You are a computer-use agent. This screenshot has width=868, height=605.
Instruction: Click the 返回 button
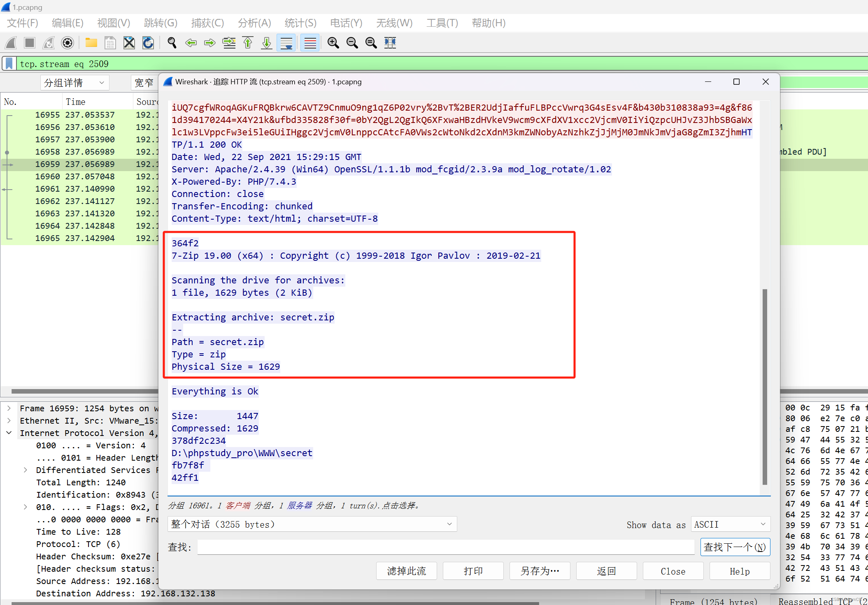(x=607, y=571)
